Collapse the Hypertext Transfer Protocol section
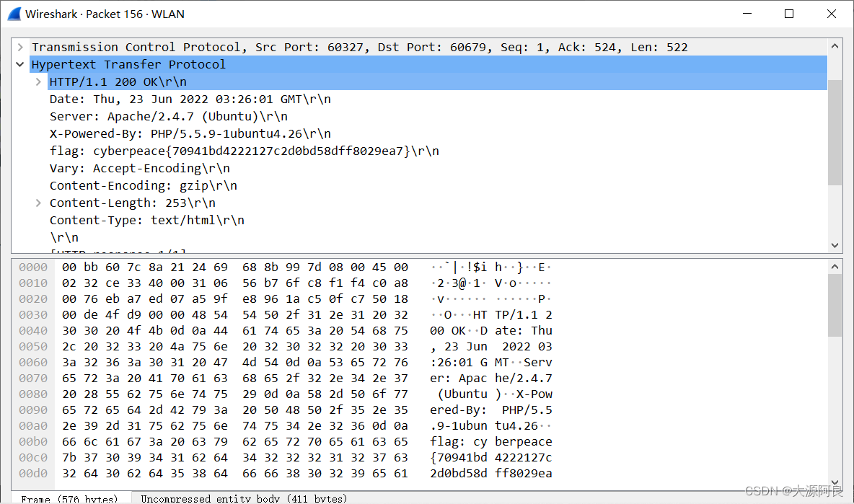The height and width of the screenshot is (504, 854). tap(20, 64)
